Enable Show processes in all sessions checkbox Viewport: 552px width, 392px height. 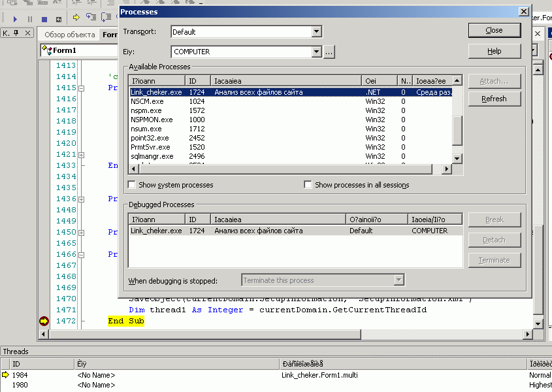[308, 184]
